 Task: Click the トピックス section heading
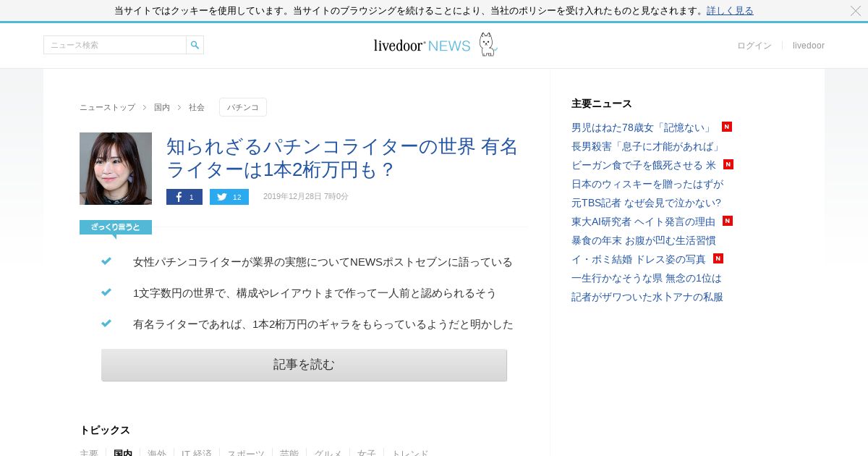click(x=105, y=430)
